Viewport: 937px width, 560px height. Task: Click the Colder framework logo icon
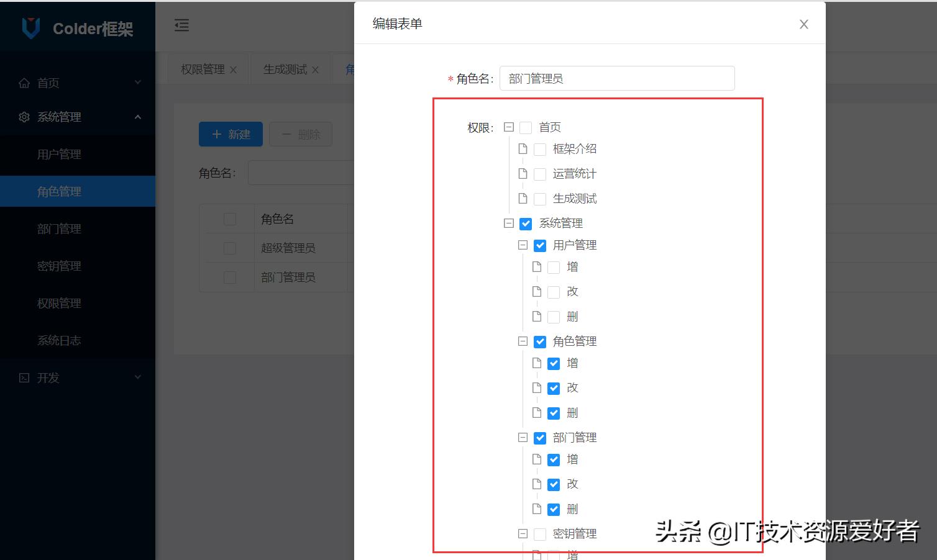pos(30,27)
